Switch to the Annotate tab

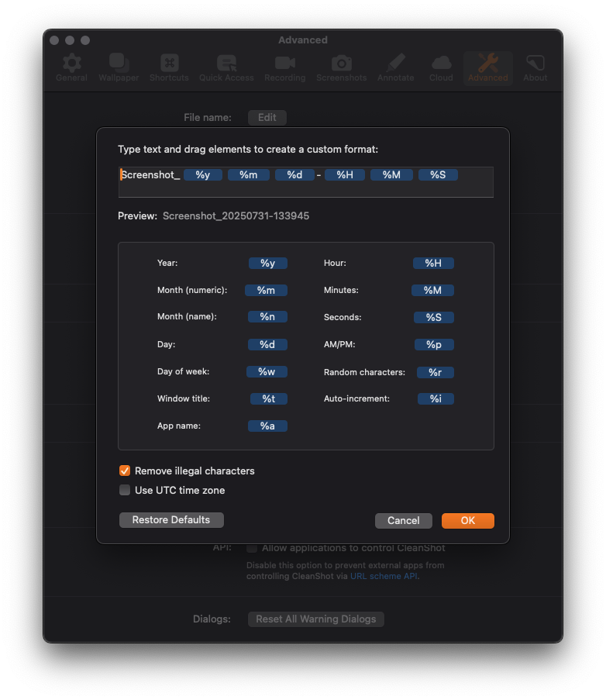pos(395,68)
